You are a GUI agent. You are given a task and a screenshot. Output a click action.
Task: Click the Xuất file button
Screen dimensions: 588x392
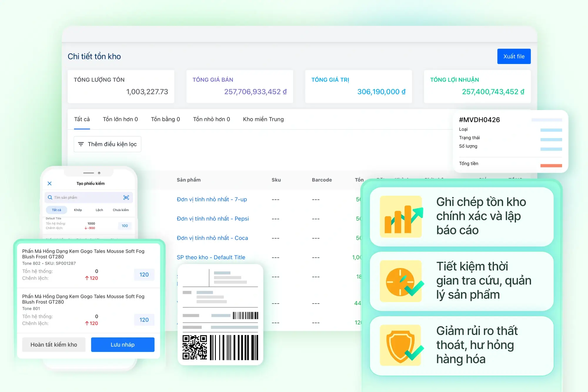coord(514,56)
